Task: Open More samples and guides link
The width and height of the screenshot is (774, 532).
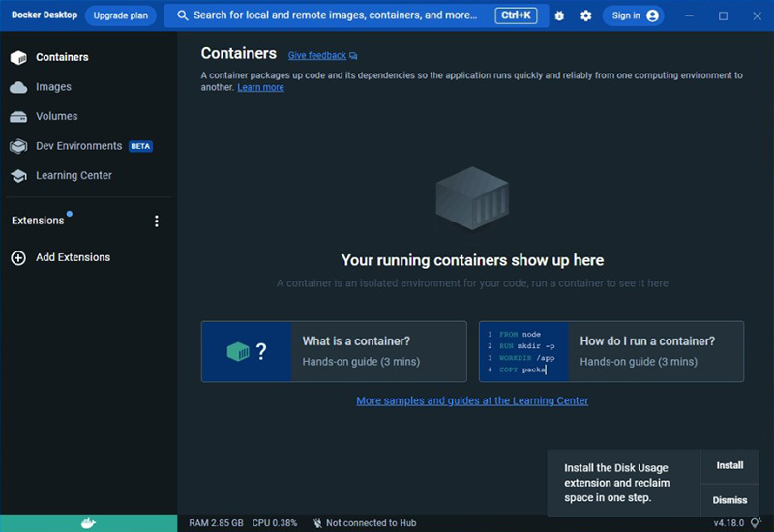Action: [472, 400]
